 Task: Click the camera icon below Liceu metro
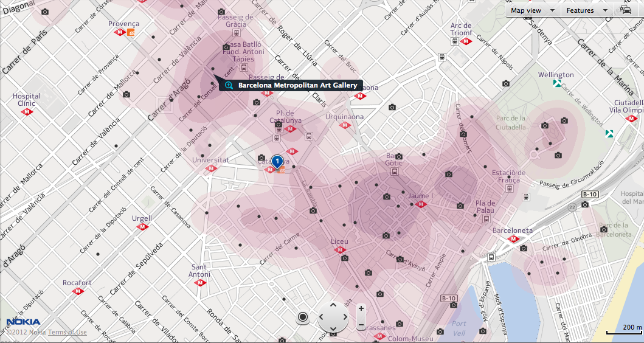click(345, 258)
